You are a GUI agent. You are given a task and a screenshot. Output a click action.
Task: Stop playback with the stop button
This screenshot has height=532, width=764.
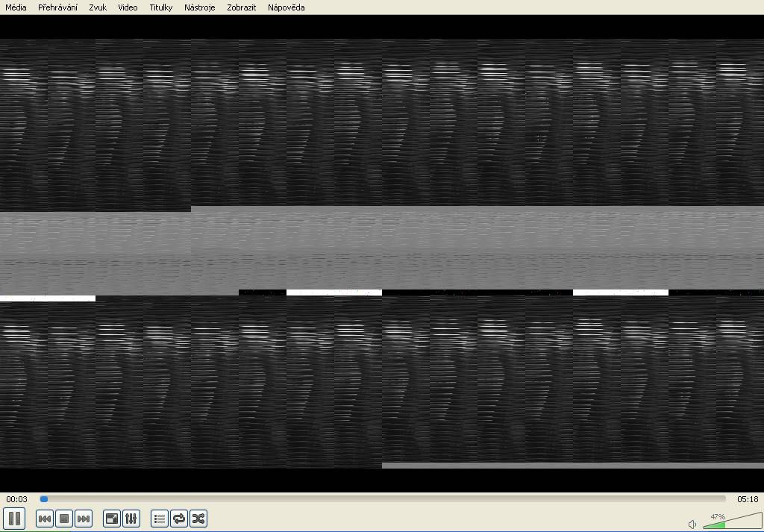pyautogui.click(x=64, y=519)
